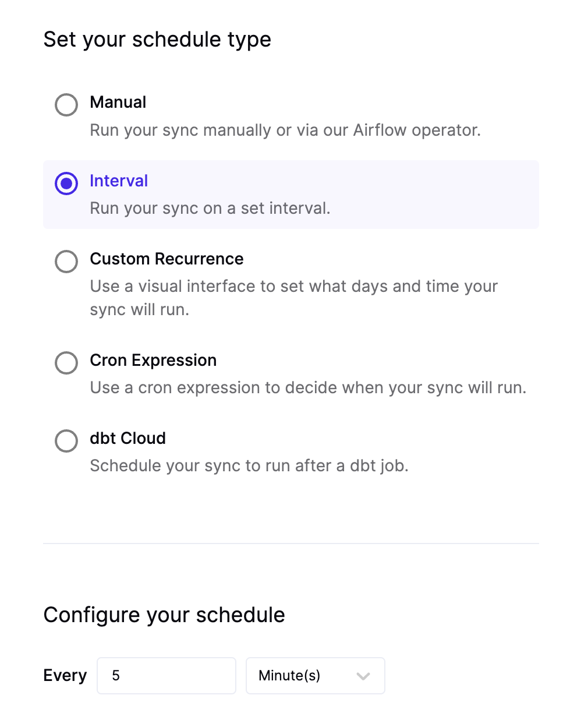
Task: Click the chevron arrow in Minute(s) dropdown
Action: pos(363,676)
